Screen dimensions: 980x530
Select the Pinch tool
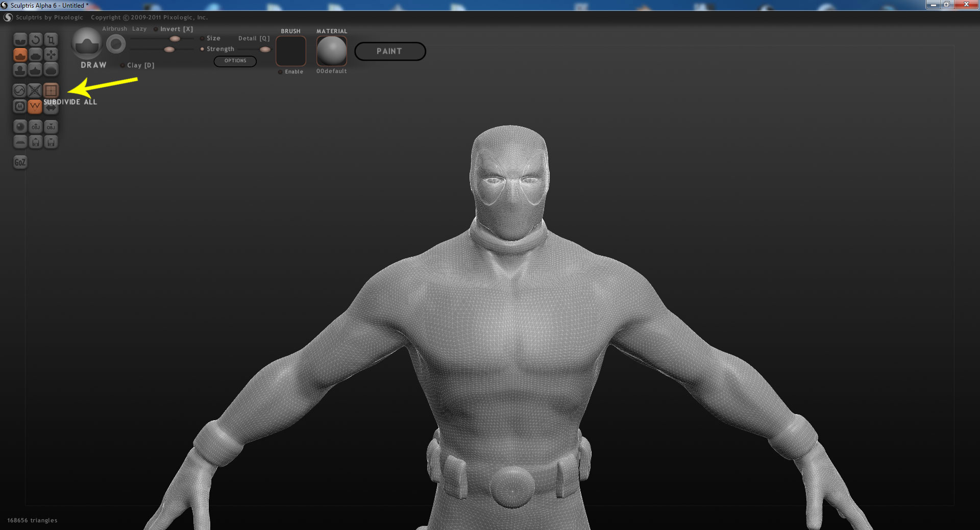(x=35, y=69)
